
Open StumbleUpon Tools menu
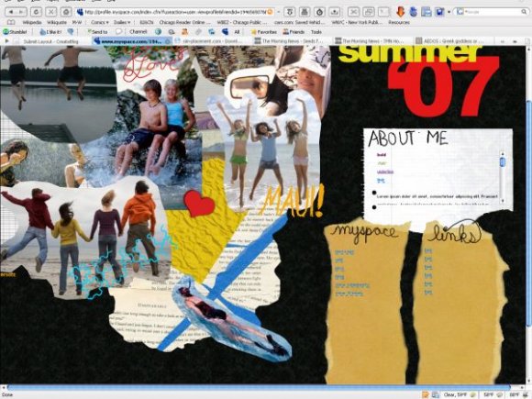[x=316, y=32]
